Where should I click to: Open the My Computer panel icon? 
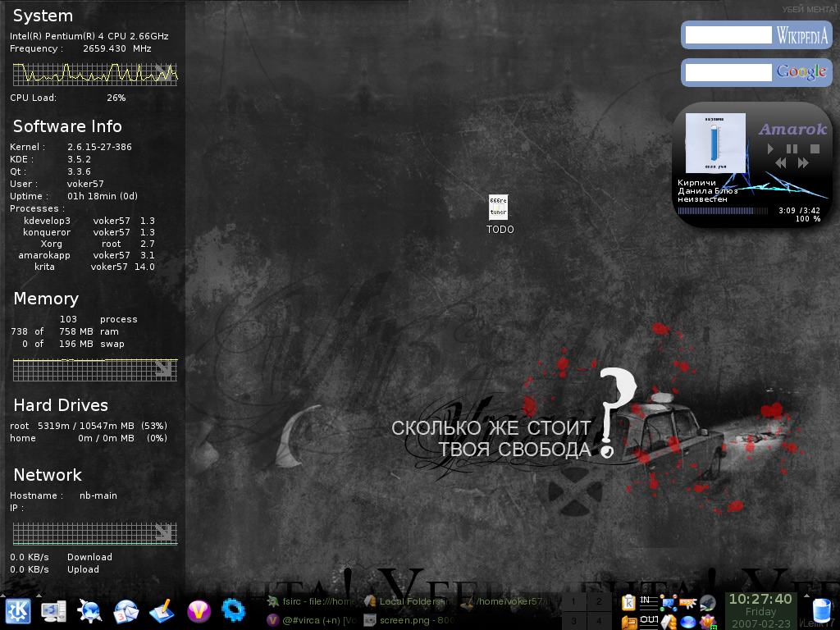[x=54, y=611]
